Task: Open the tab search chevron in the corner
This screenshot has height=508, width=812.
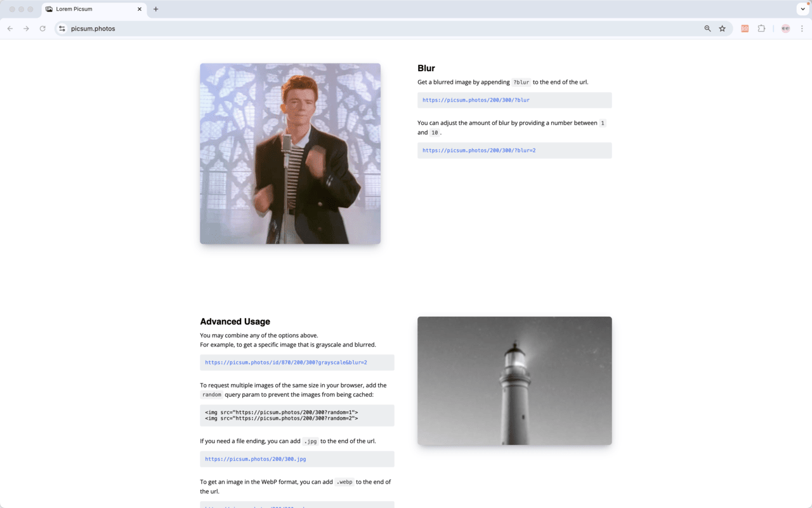Action: coord(803,9)
